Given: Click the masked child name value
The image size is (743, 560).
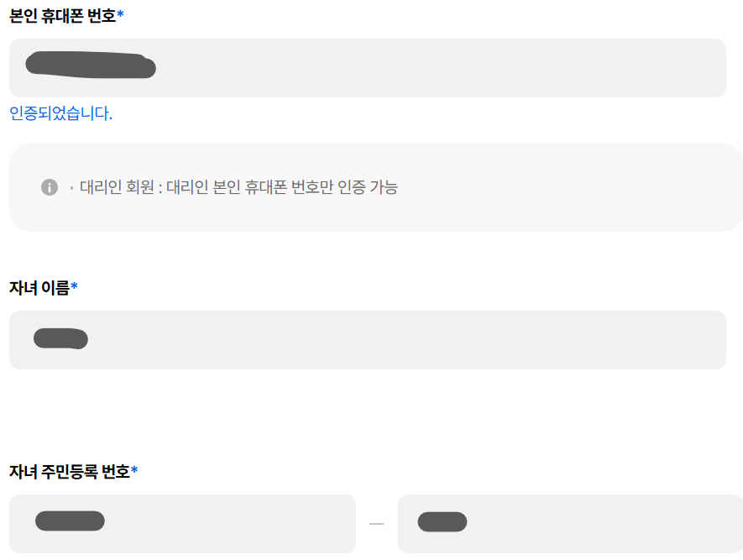Looking at the screenshot, I should [59, 338].
